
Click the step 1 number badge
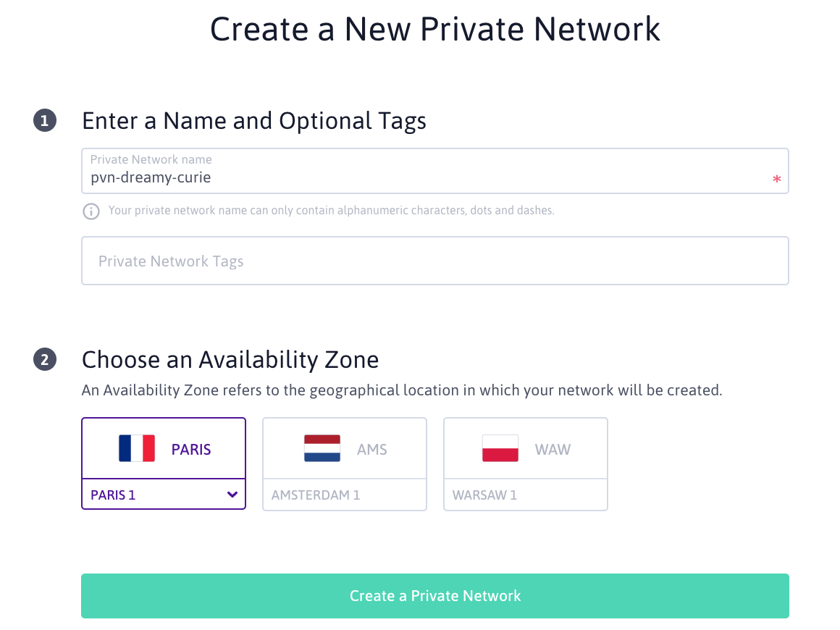click(44, 121)
